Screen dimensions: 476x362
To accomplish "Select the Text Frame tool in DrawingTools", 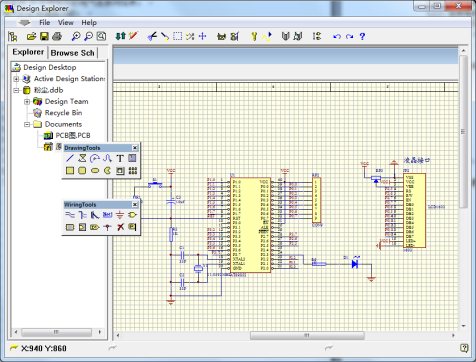I will coord(133,158).
